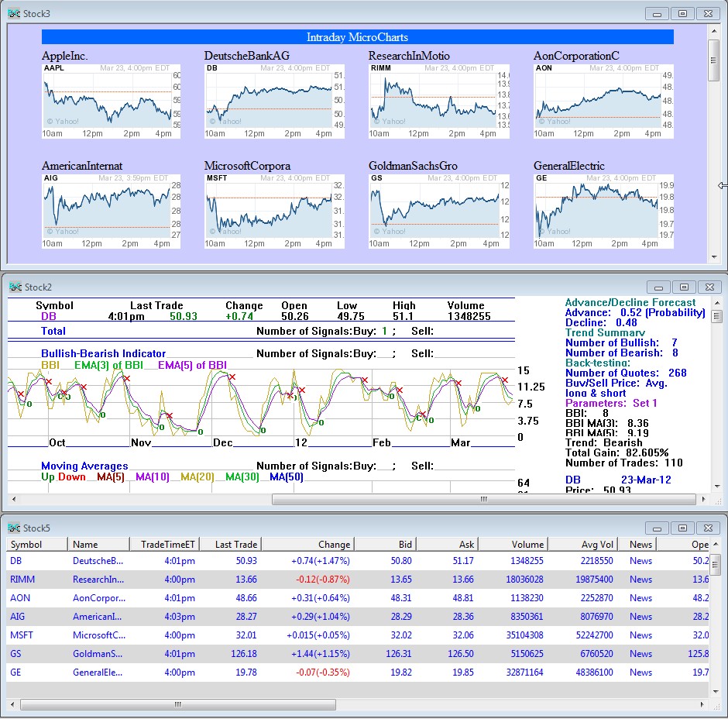728x719 pixels.
Task: Click the Stock5 window title bar icon
Action: point(15,528)
